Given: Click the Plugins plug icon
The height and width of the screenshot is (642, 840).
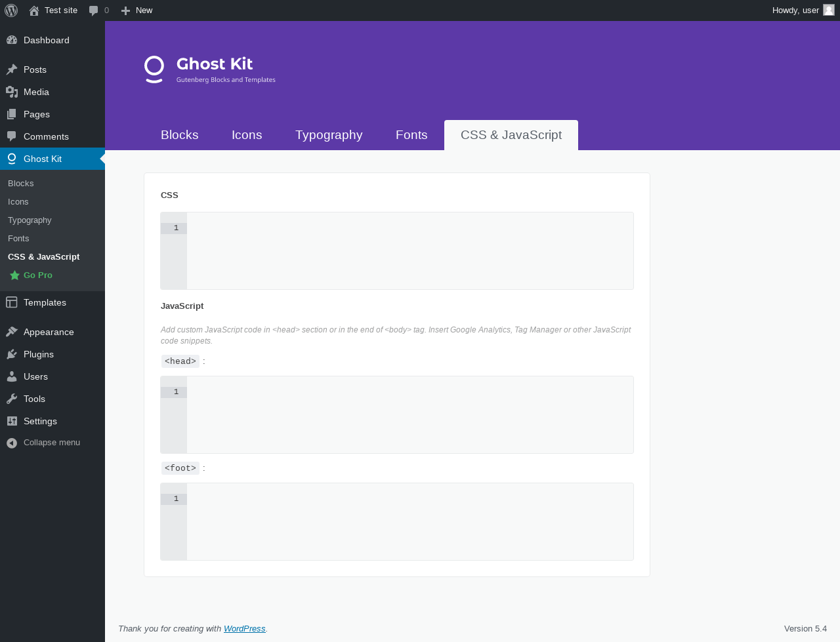Looking at the screenshot, I should [x=12, y=354].
